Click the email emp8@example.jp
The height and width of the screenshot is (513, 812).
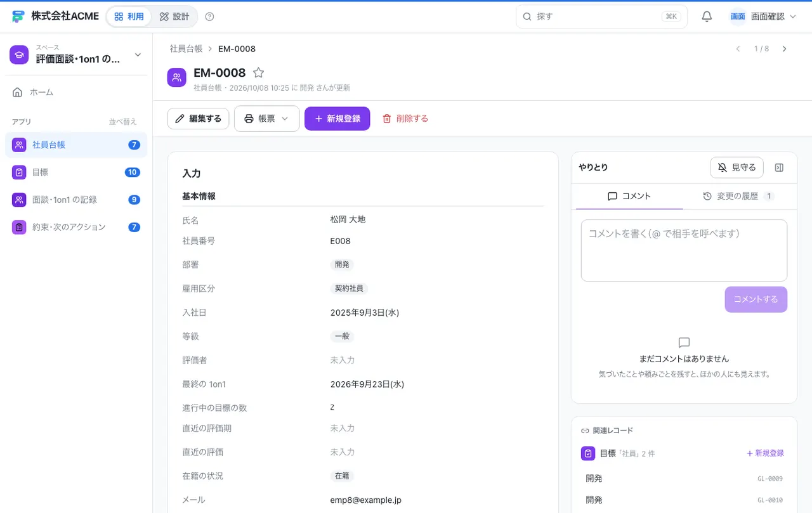point(366,500)
